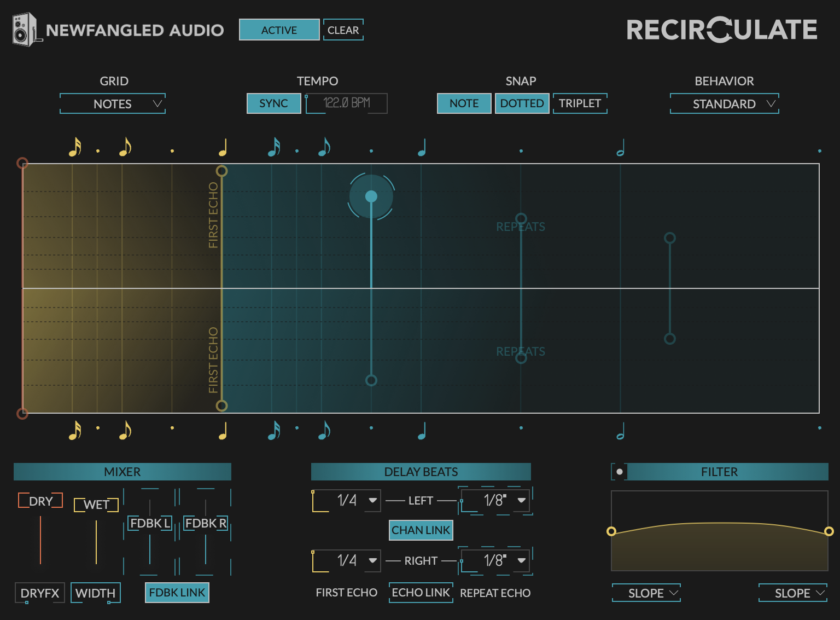Click the right filter curve handle

[829, 531]
